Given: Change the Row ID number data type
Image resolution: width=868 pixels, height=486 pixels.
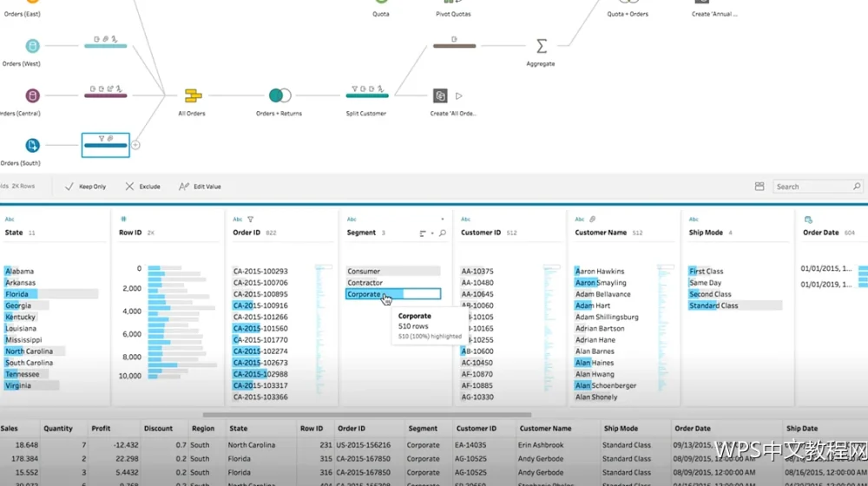Looking at the screenshot, I should [x=123, y=220].
